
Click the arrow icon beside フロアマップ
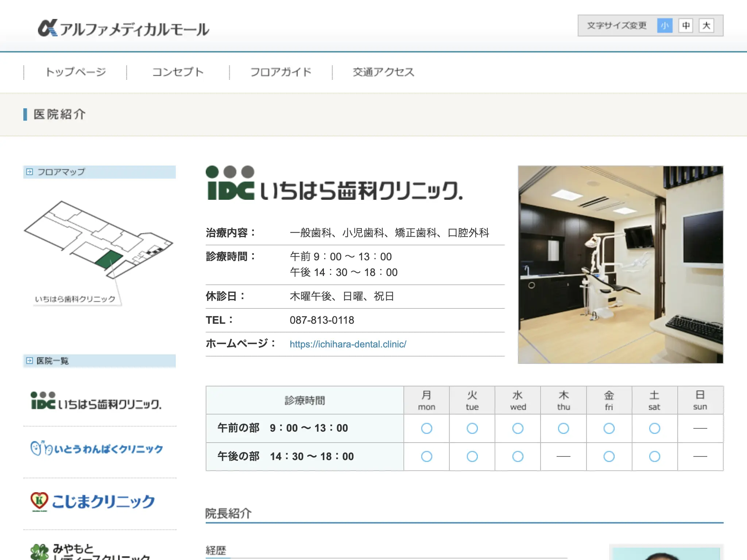tap(30, 172)
